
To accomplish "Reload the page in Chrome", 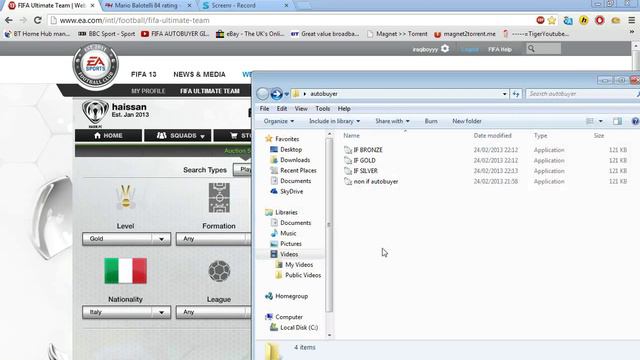I will coord(38,20).
